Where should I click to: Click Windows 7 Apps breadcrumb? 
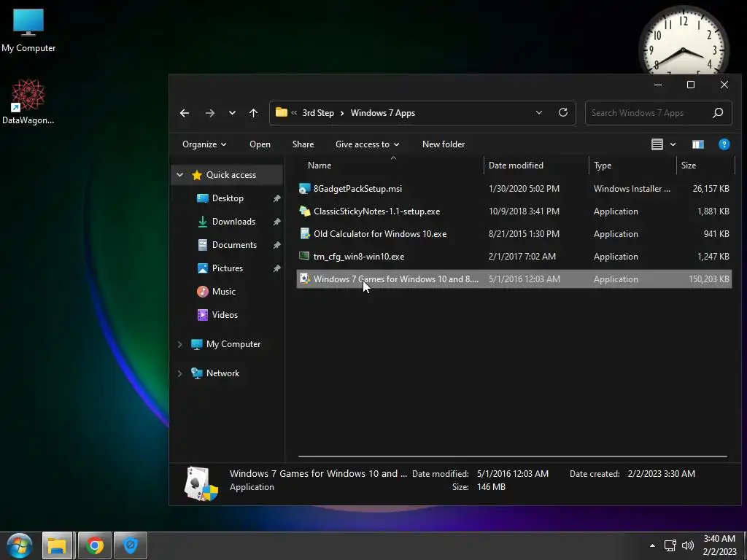[x=382, y=113]
